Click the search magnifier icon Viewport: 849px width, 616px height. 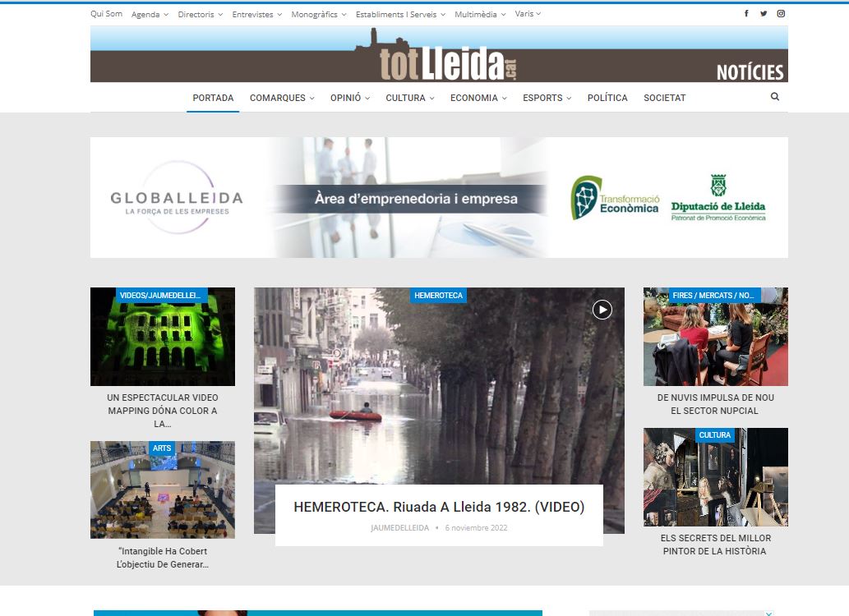click(774, 97)
